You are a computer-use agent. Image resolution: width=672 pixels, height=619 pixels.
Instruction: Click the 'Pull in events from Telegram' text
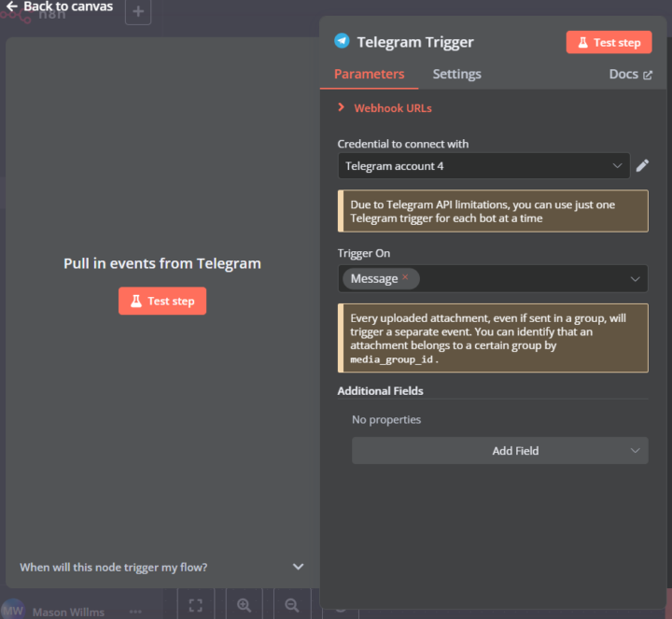point(162,263)
